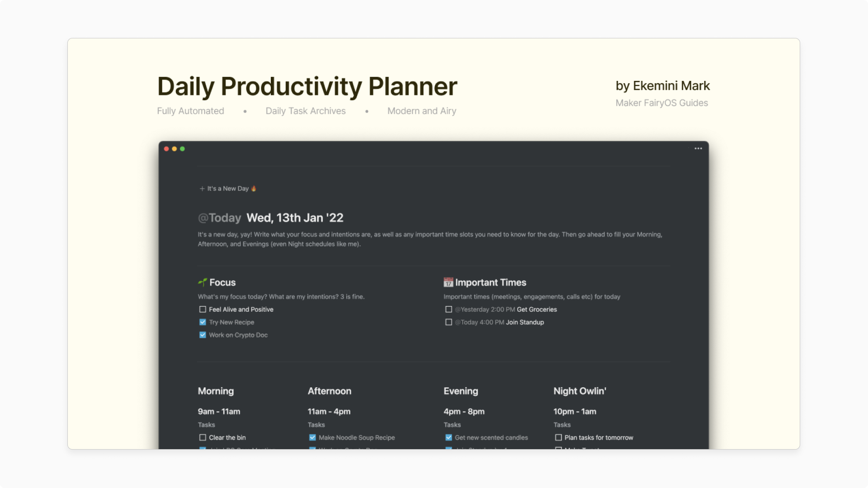
Task: Uncheck Get new scented candles
Action: tap(448, 437)
